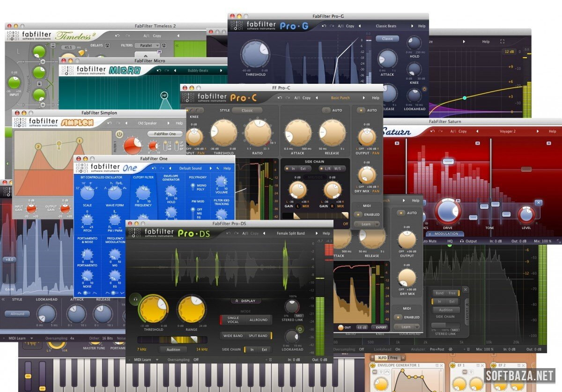
Task: Open the Classic style dropdown in FF Pro-C
Action: click(x=247, y=111)
